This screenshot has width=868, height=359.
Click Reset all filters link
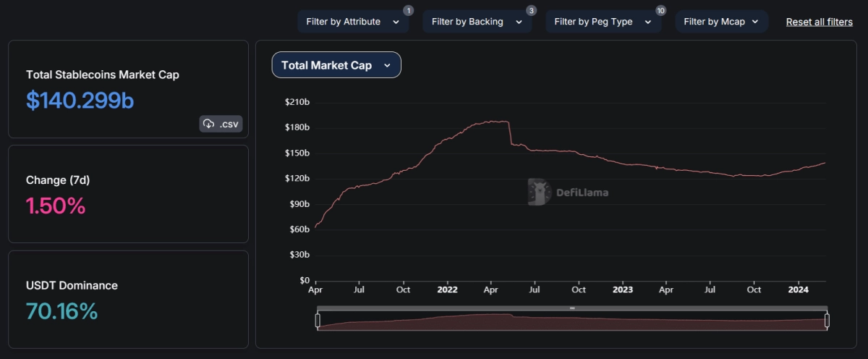pos(819,22)
